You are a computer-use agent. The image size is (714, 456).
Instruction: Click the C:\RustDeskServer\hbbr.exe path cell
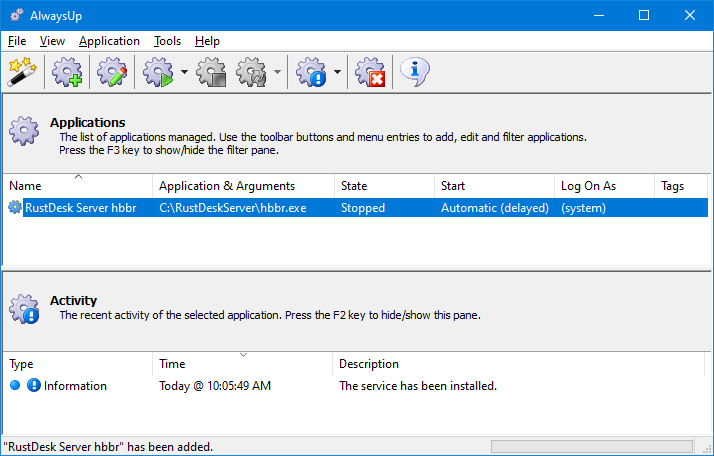click(233, 208)
